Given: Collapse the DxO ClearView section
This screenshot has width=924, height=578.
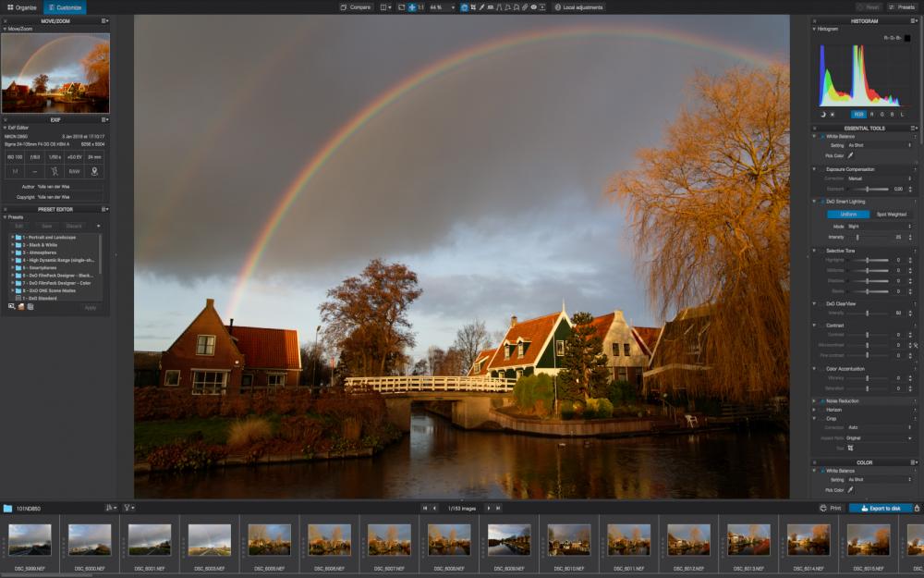Looking at the screenshot, I should pyautogui.click(x=814, y=303).
